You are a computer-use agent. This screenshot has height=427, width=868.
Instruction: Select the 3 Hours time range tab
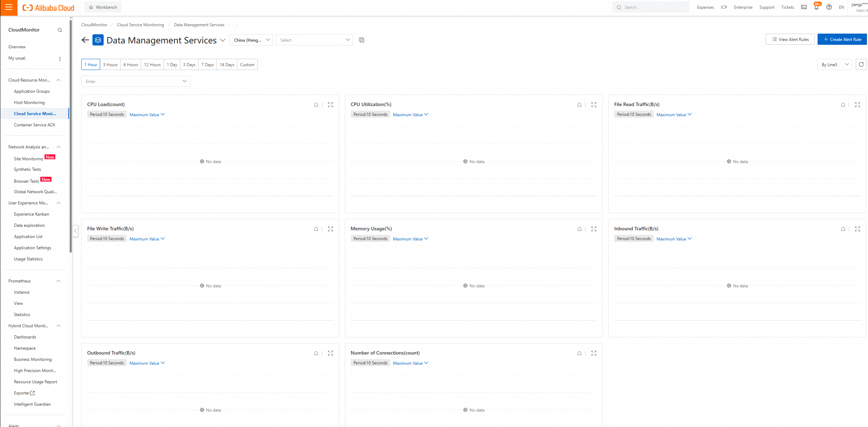coord(110,65)
